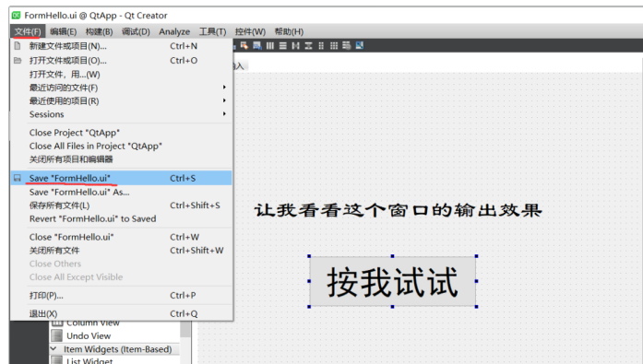The width and height of the screenshot is (643, 364).
Task: Select the Undo View widget entry
Action: click(89, 335)
